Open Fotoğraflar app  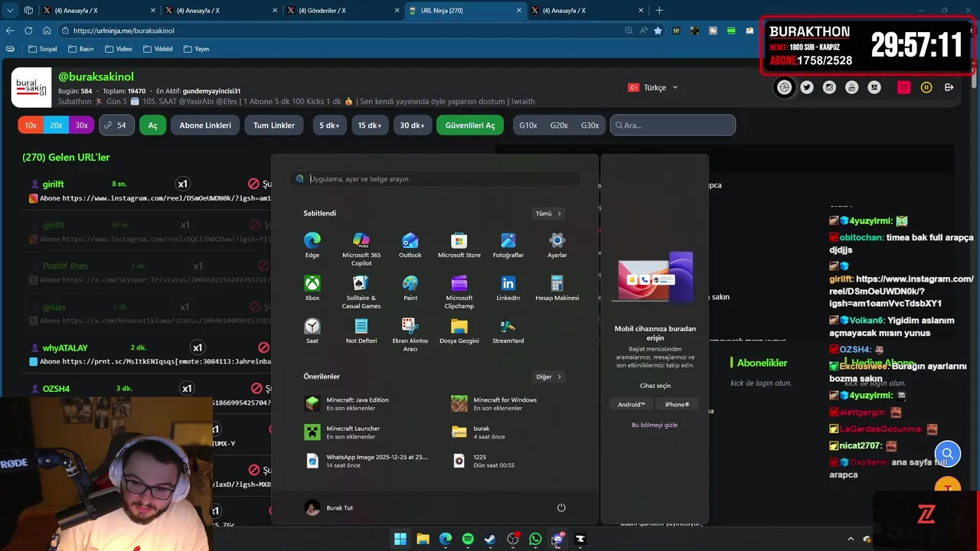click(508, 246)
